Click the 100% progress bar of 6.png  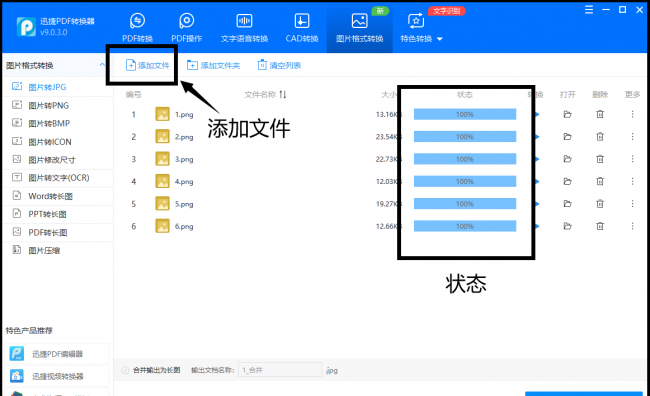click(x=465, y=226)
